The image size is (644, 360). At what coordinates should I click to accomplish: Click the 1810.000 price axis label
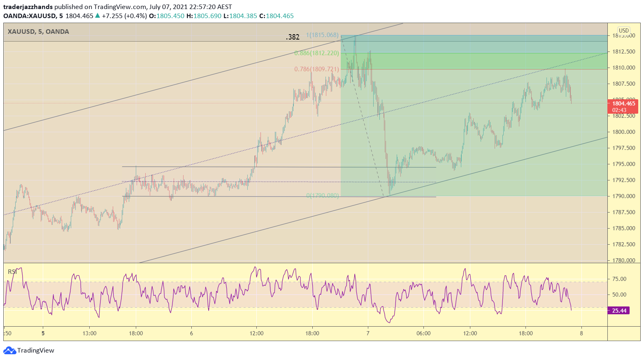coord(624,68)
